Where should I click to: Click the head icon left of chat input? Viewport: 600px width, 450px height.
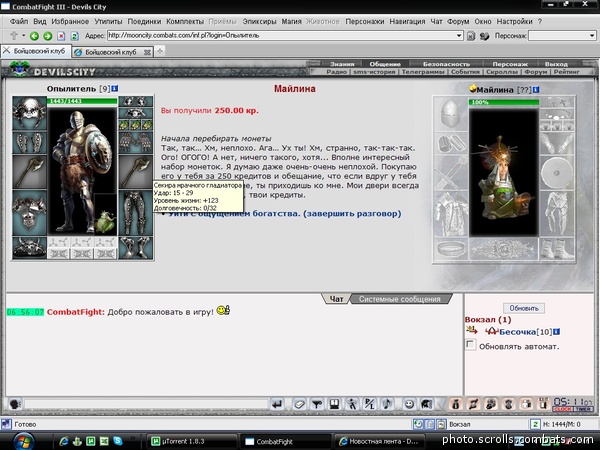tap(15, 404)
